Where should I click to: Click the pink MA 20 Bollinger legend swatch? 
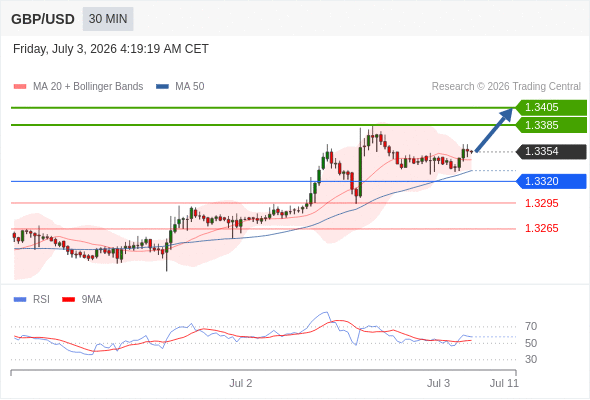tap(20, 87)
